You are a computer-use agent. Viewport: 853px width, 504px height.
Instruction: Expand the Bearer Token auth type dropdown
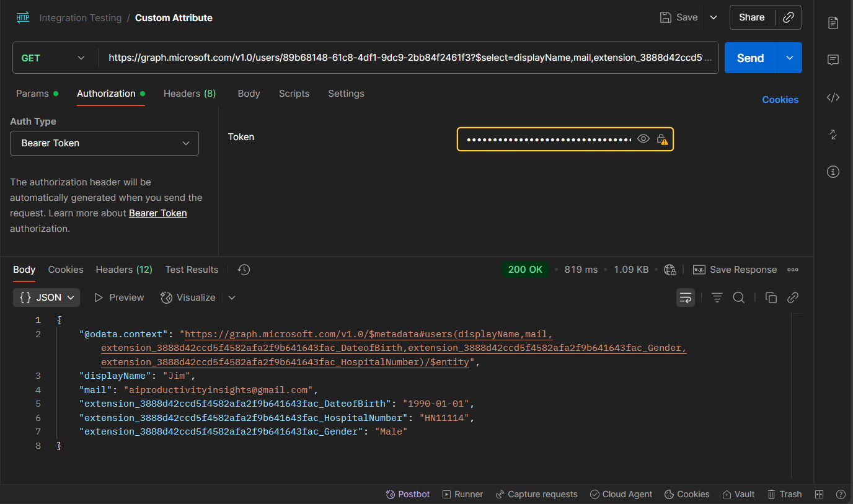tap(104, 143)
